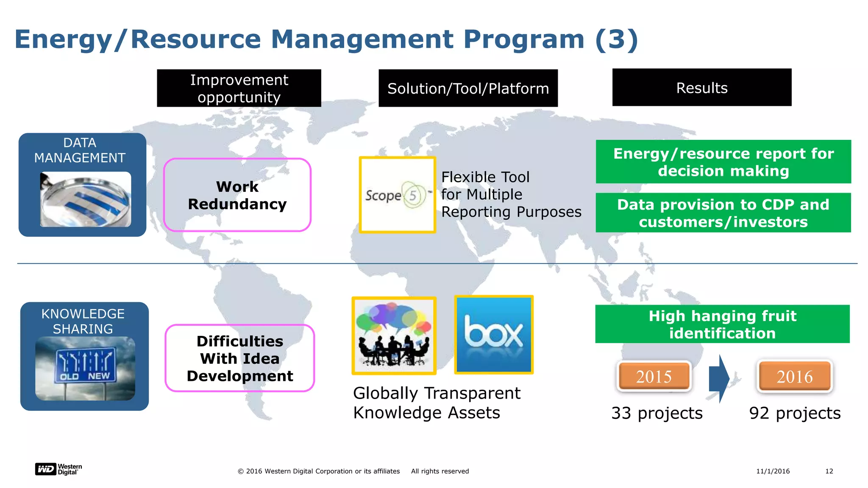Viewport: 868px width, 488px height.
Task: Click the Improvement opportunity header
Action: point(239,88)
